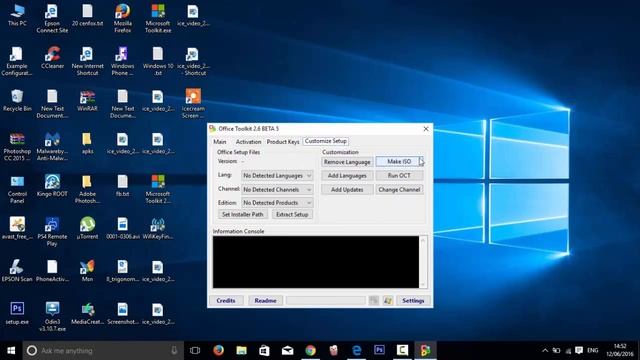The width and height of the screenshot is (640, 360).
Task: Select the CCleaner desktop icon
Action: pos(52,58)
